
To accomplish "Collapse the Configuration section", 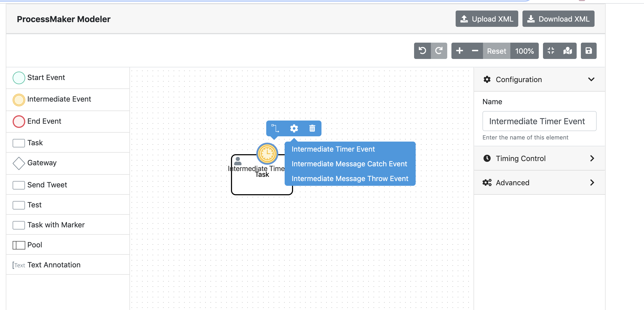I will pos(591,79).
